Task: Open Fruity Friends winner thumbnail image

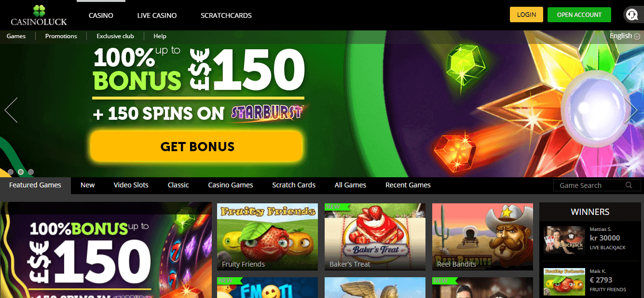Action: click(564, 282)
